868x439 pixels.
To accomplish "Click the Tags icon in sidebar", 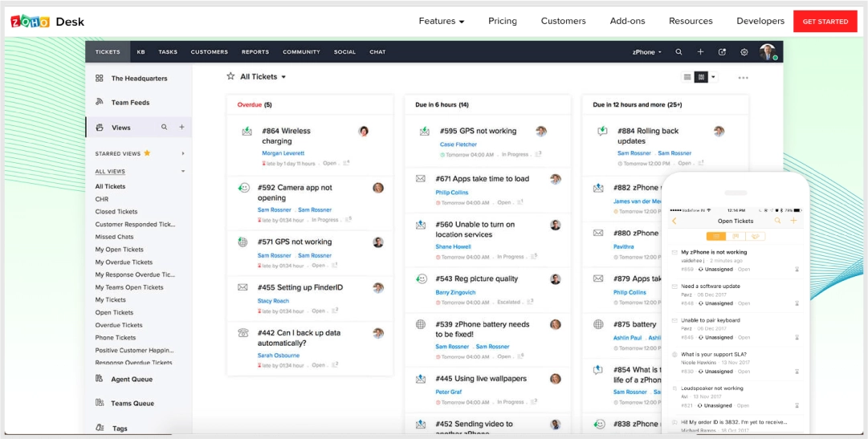I will point(99,428).
